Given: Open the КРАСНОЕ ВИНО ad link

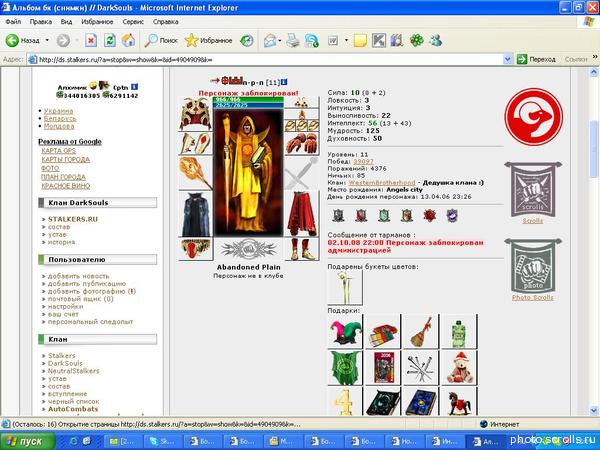Looking at the screenshot, I should click(x=65, y=186).
